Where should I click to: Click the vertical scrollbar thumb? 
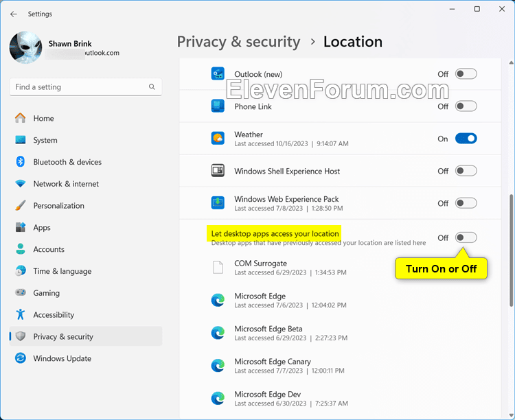(x=511, y=250)
